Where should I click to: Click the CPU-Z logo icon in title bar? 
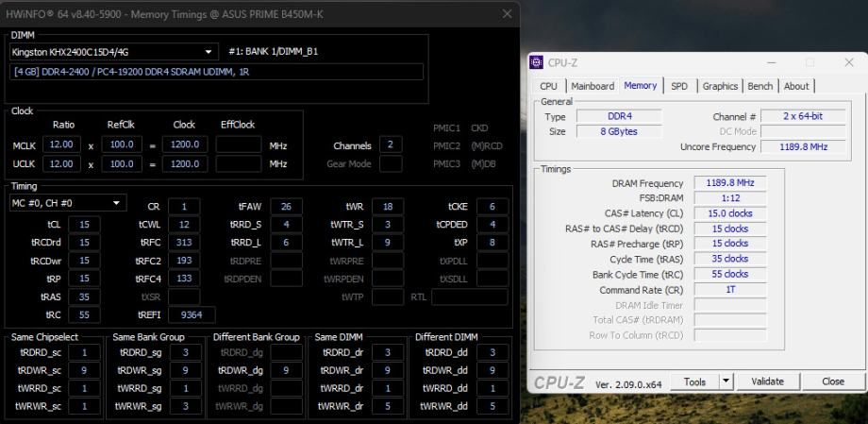536,62
